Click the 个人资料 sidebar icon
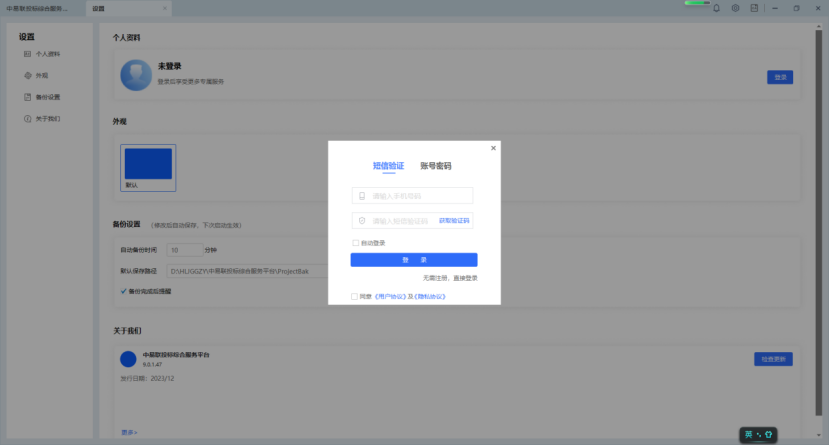 click(28, 53)
